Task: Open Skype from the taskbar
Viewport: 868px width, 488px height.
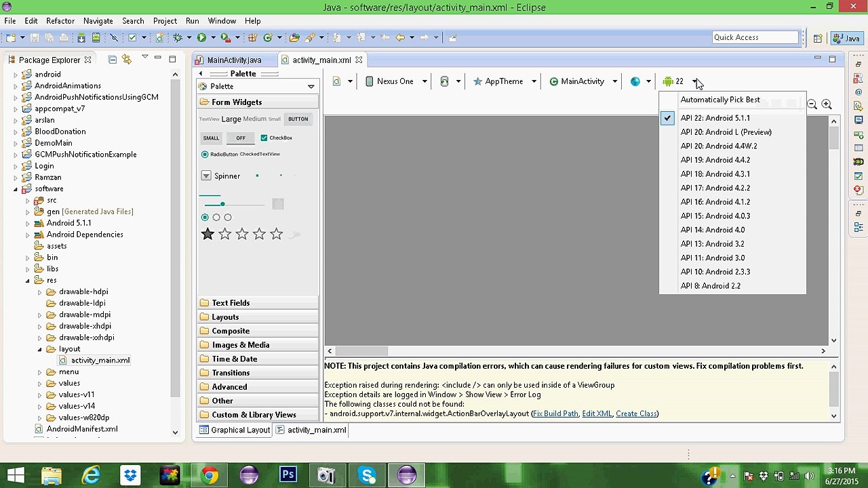Action: 367,475
